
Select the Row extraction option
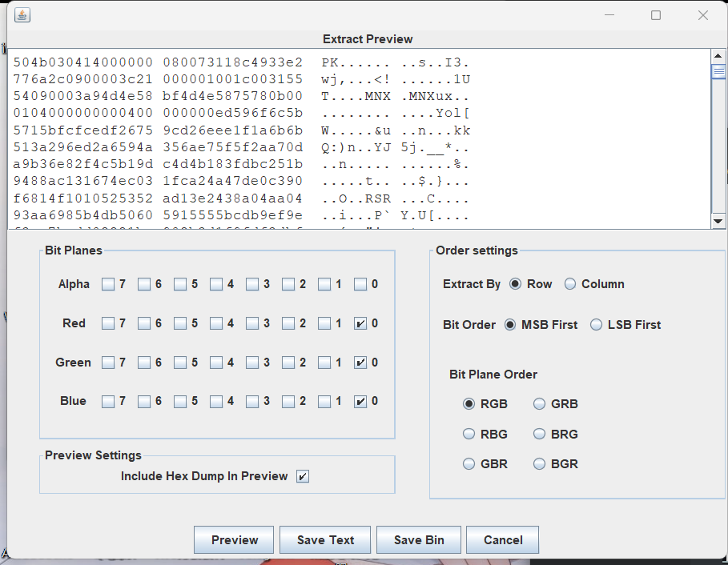(x=515, y=284)
